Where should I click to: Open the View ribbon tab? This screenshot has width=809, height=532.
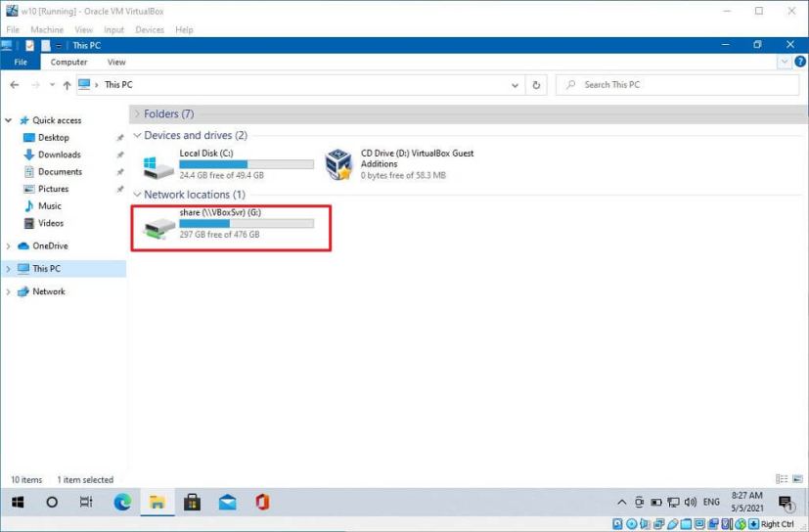[116, 62]
